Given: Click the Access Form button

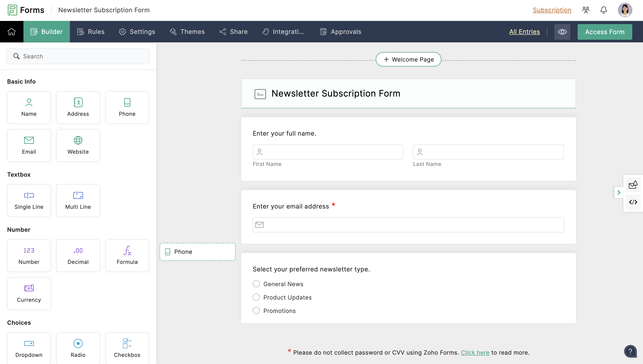Looking at the screenshot, I should [604, 32].
